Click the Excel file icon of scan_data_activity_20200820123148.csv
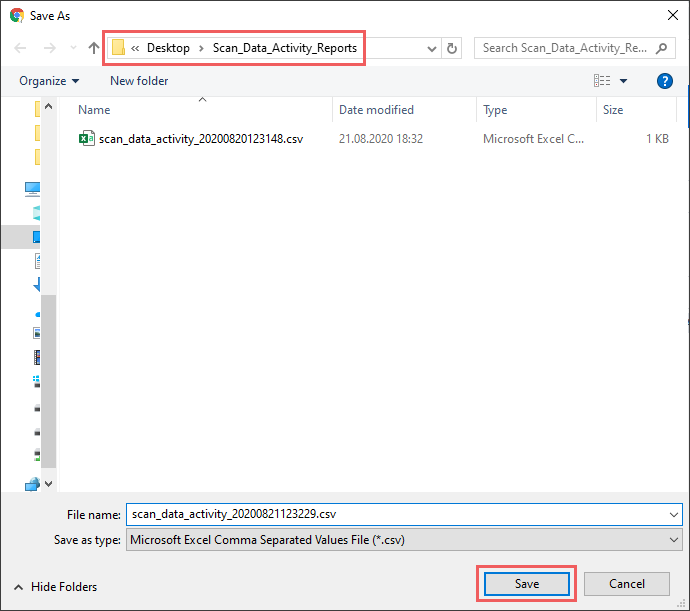The height and width of the screenshot is (611, 690). (x=87, y=139)
